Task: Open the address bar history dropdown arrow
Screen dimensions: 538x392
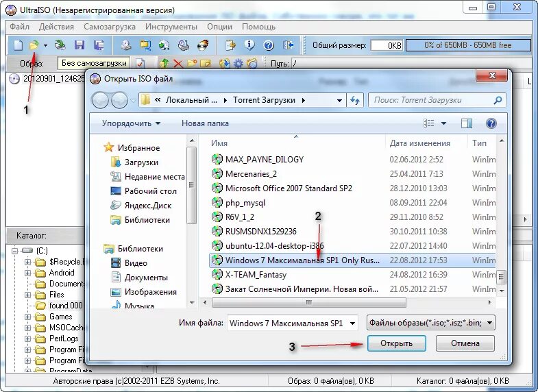Action: coord(339,101)
